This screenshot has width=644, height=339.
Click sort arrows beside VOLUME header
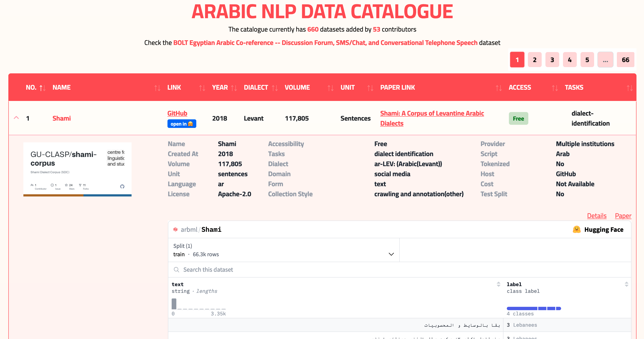331,88
